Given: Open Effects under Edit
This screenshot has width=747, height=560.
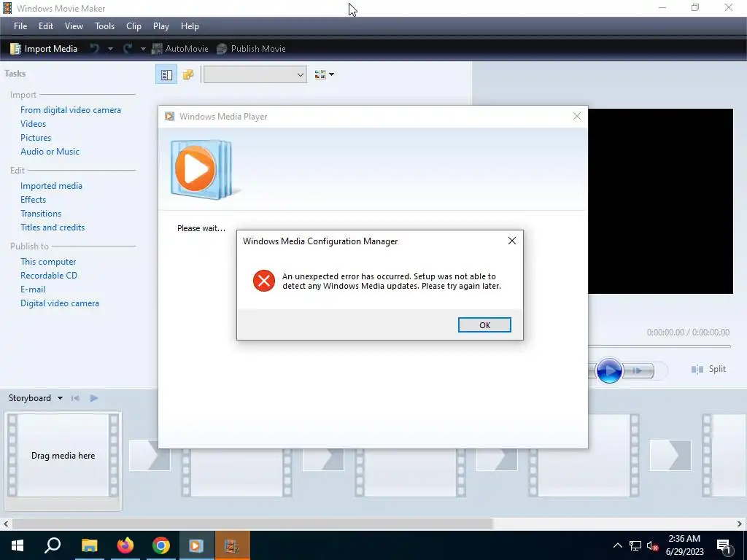Looking at the screenshot, I should [34, 200].
